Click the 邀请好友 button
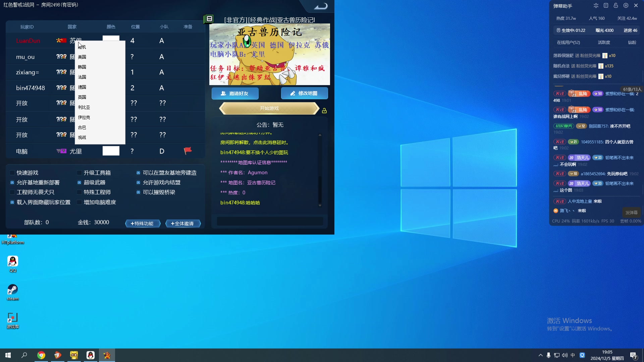This screenshot has width=644, height=362. 235,94
